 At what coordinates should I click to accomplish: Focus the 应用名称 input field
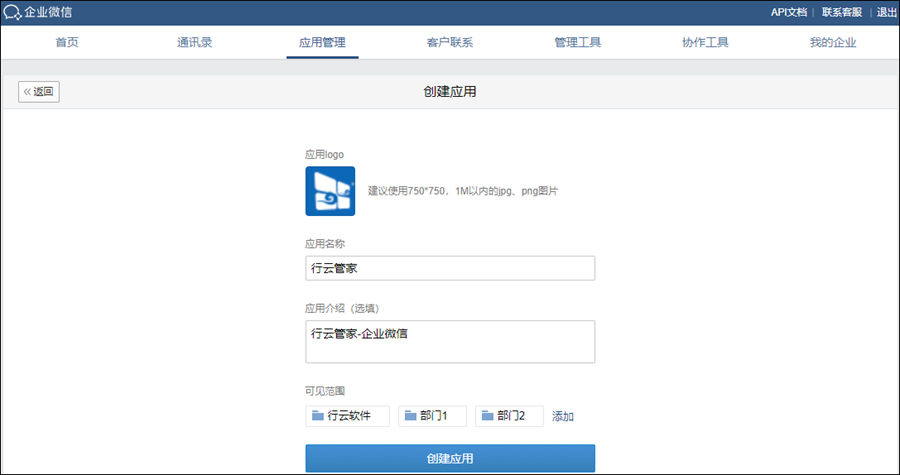click(x=450, y=269)
